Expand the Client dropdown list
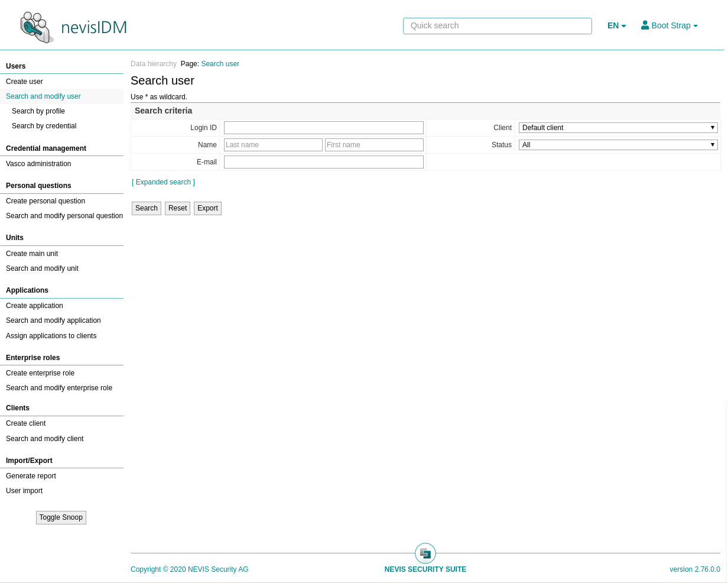Screen dimensions: 728x583 point(617,128)
